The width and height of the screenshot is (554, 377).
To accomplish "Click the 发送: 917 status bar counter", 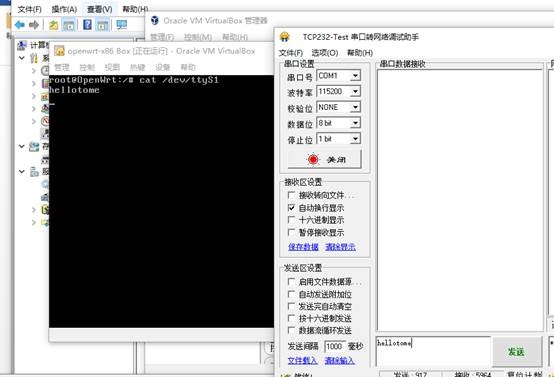I will tap(410, 374).
